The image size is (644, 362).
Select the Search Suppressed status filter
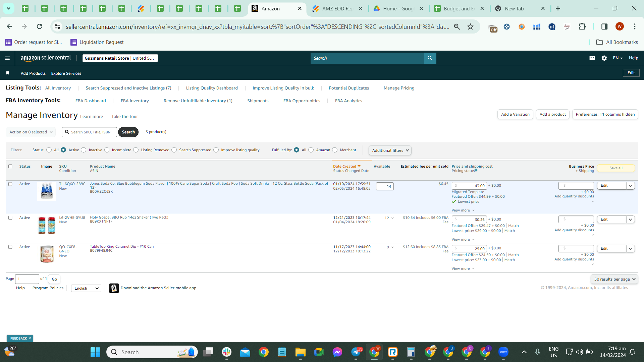coord(174,150)
